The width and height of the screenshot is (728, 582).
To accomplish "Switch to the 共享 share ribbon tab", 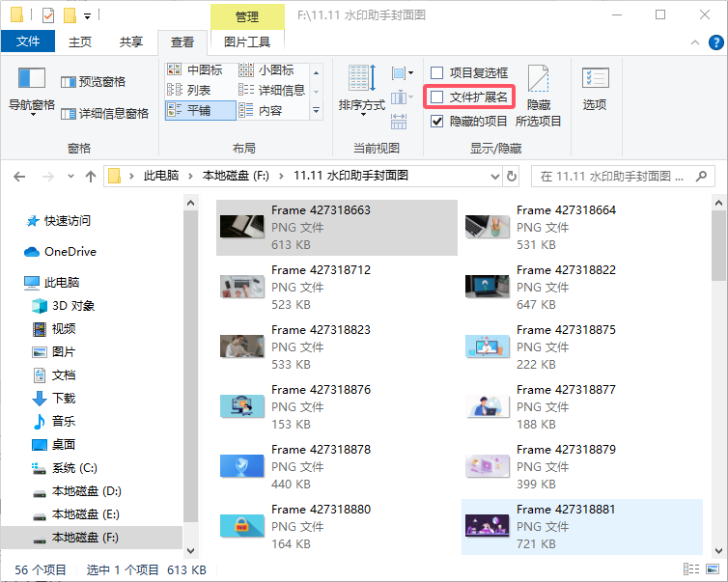I will tap(131, 42).
